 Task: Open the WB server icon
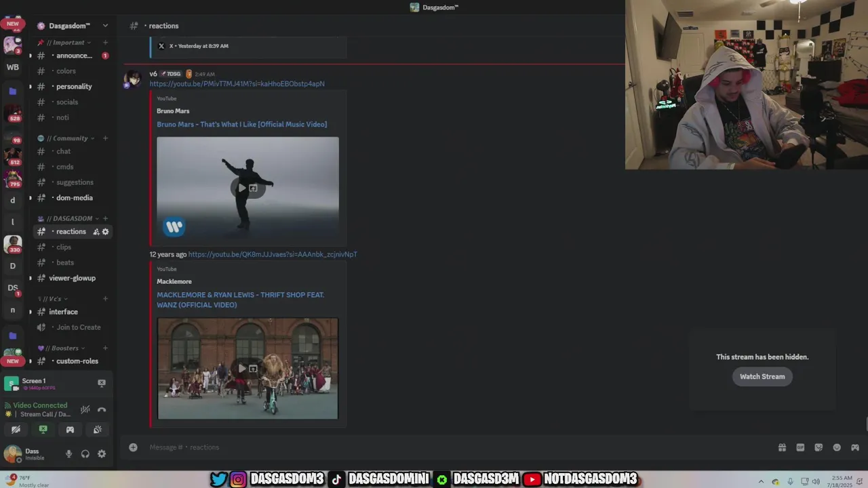click(x=12, y=67)
